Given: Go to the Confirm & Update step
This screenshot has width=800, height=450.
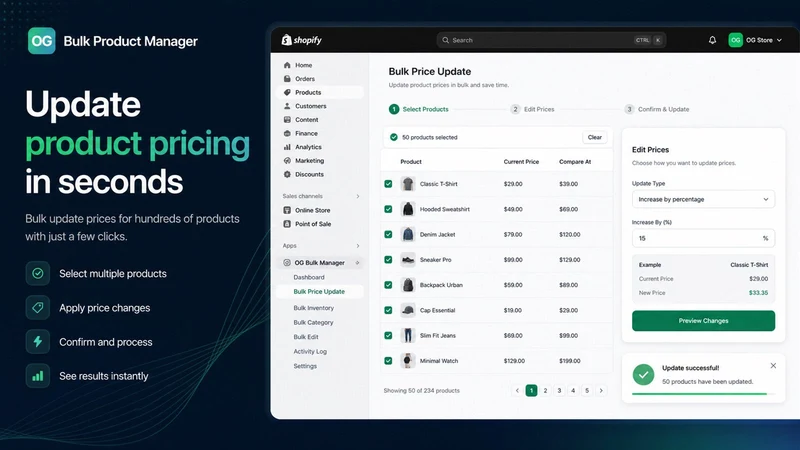Looking at the screenshot, I should pyautogui.click(x=657, y=109).
